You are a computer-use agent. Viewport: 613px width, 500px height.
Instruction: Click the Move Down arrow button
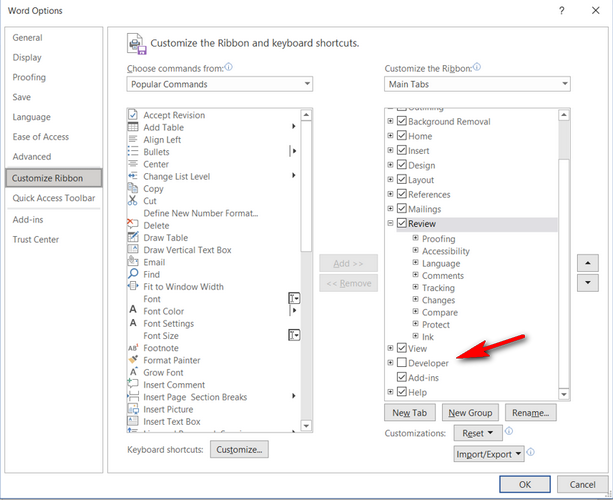click(588, 283)
